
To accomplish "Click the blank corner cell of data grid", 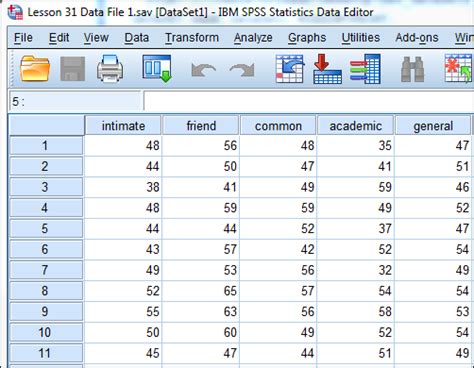I will click(x=46, y=125).
